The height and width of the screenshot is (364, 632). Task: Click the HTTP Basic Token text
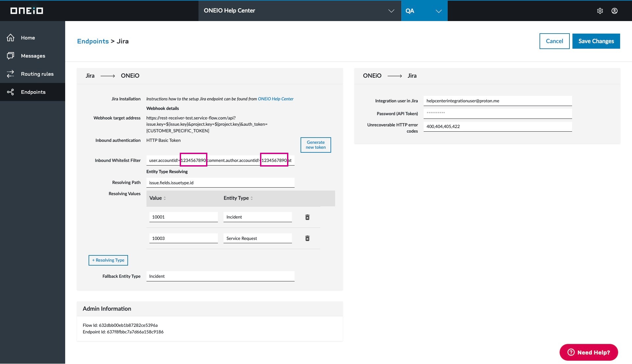[x=163, y=140]
